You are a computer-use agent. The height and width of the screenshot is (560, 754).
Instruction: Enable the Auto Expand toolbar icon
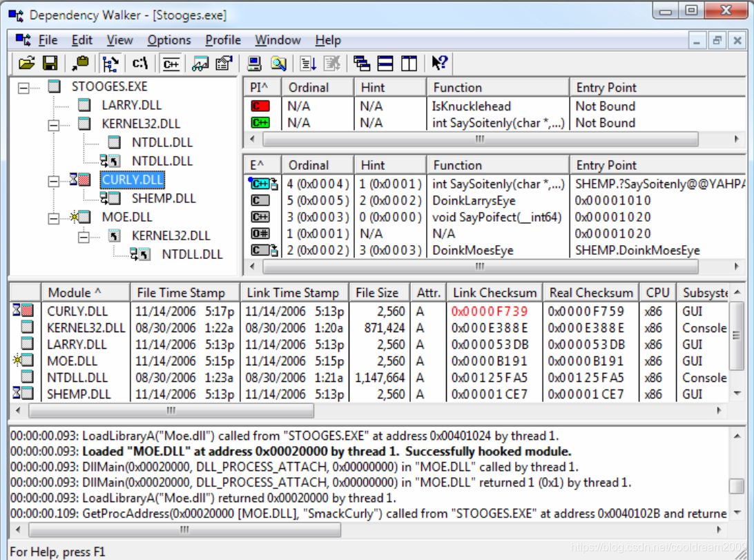pyautogui.click(x=110, y=63)
